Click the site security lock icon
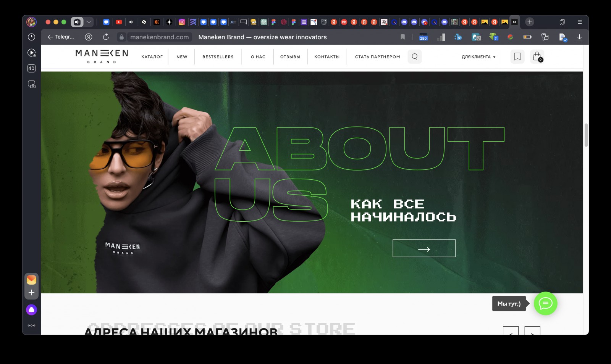Image resolution: width=611 pixels, height=364 pixels. pyautogui.click(x=121, y=37)
